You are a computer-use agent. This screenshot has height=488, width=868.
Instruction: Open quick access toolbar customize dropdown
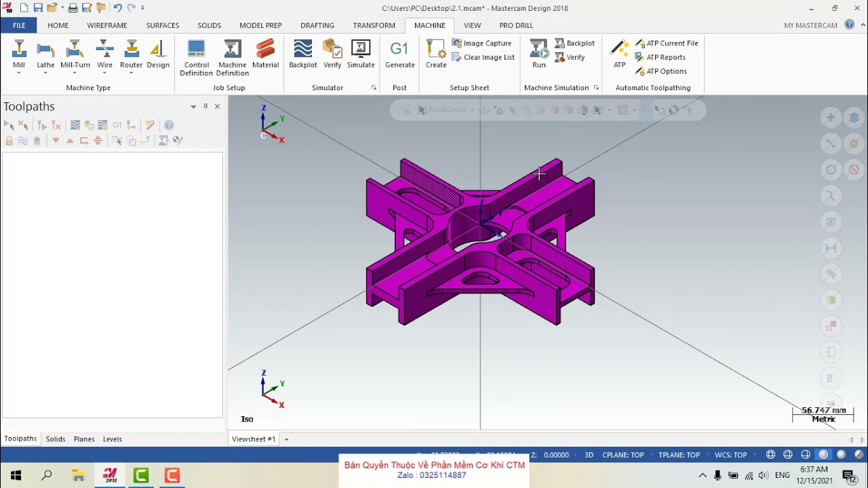pyautogui.click(x=142, y=8)
